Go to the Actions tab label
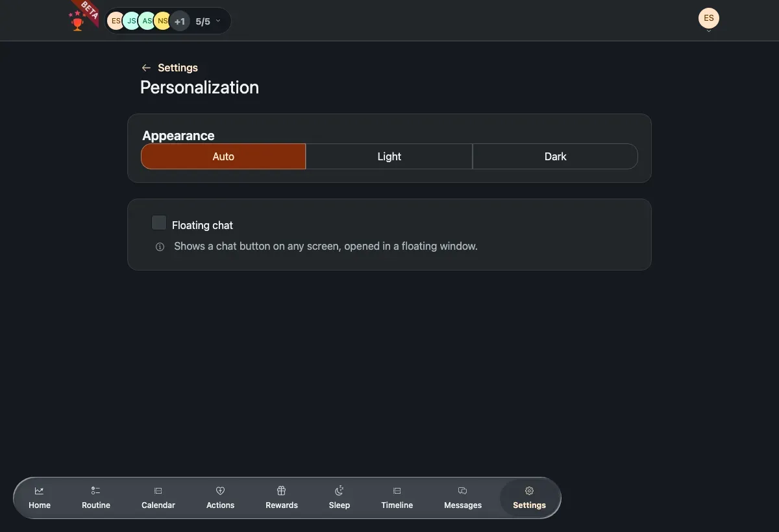 (x=220, y=505)
